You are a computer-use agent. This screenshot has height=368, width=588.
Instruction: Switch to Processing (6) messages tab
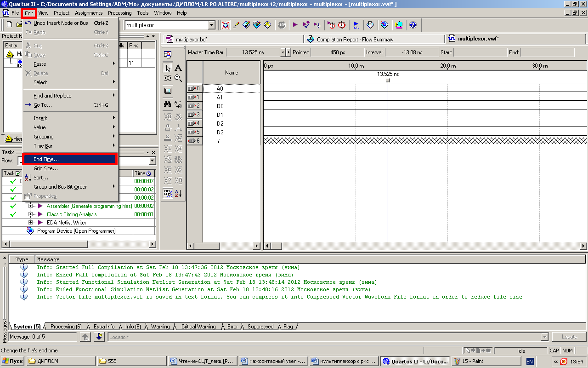(x=65, y=327)
